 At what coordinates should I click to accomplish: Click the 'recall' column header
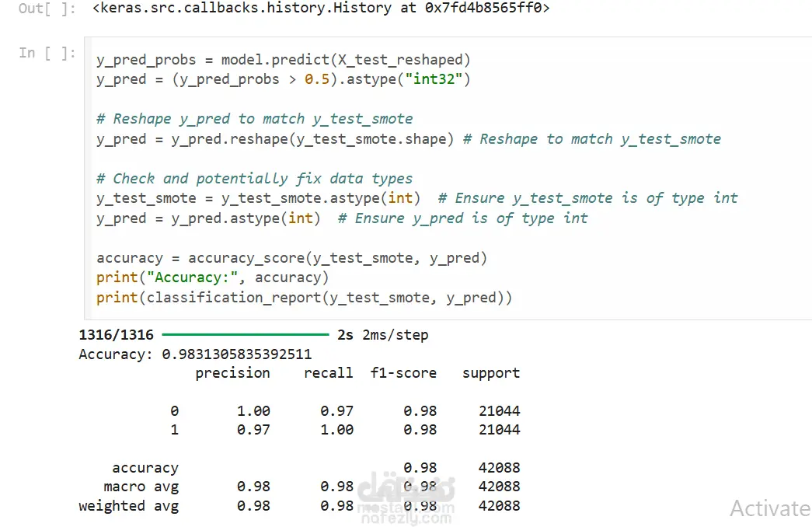[x=329, y=373]
